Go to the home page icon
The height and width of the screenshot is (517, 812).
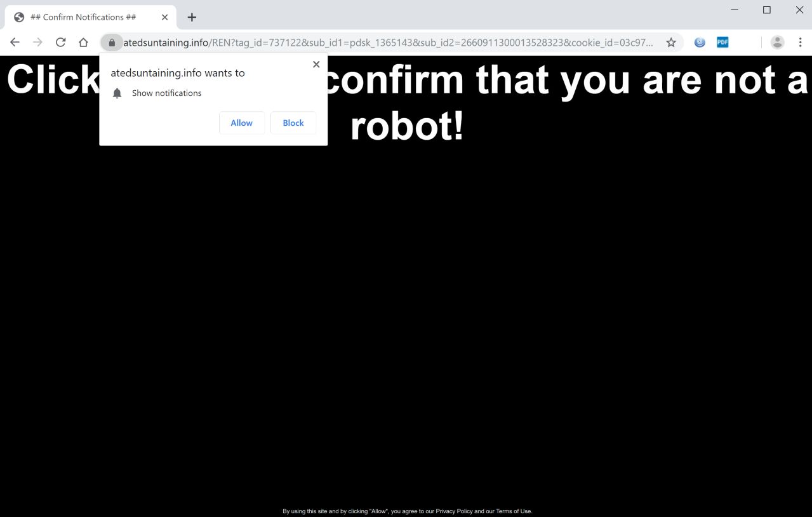click(83, 43)
